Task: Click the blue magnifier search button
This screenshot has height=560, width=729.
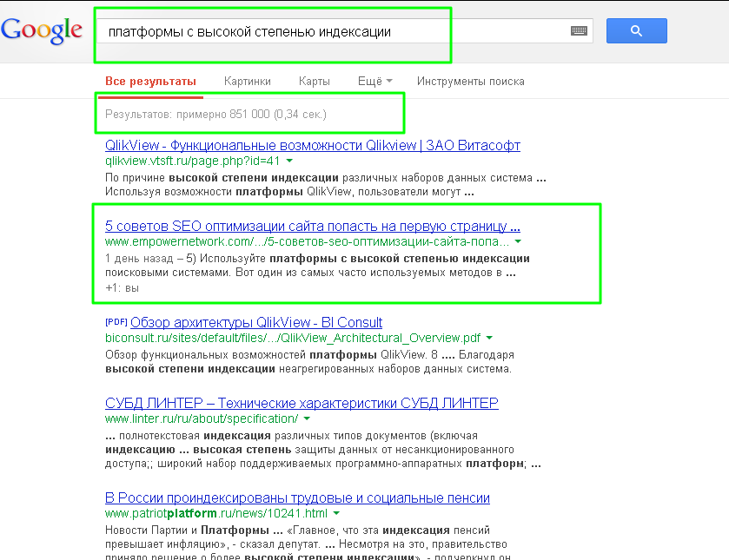Action: coord(637,30)
